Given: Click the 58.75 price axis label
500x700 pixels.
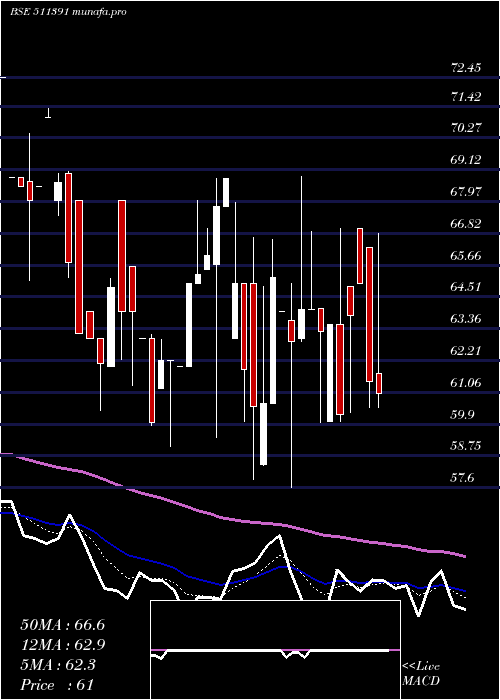Looking at the screenshot, I should [466, 446].
